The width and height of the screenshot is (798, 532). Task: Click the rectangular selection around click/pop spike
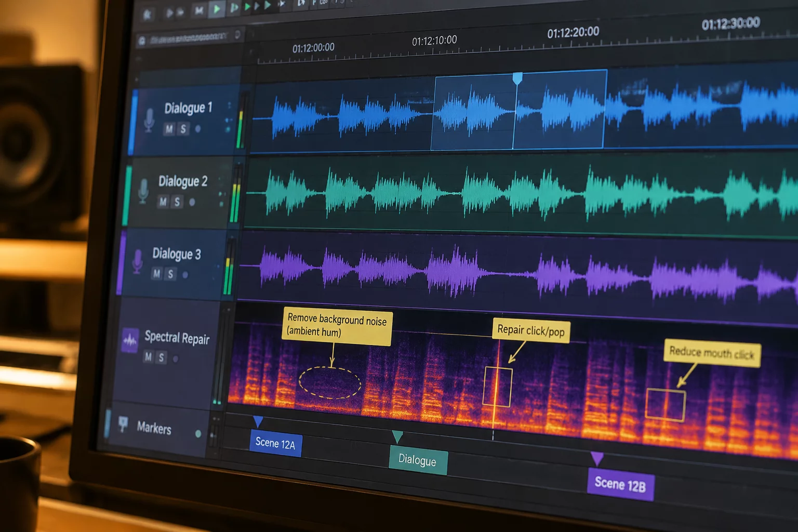(x=497, y=387)
